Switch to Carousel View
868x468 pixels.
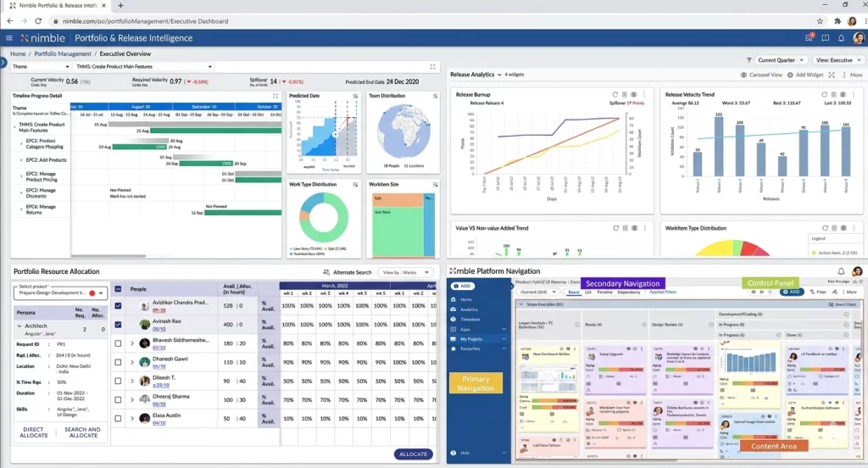pyautogui.click(x=762, y=75)
